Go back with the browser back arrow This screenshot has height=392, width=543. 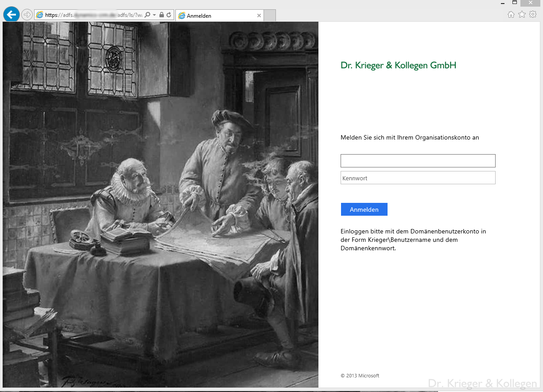[11, 15]
